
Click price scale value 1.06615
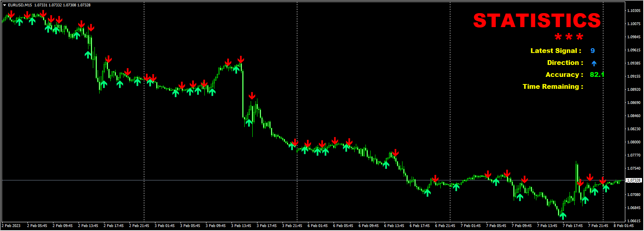(634, 221)
